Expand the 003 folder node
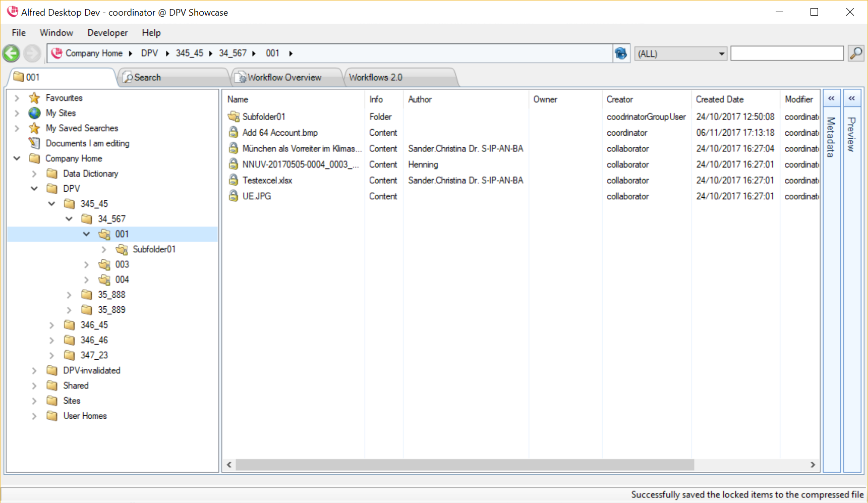Viewport: 868px width, 503px height. point(87,264)
